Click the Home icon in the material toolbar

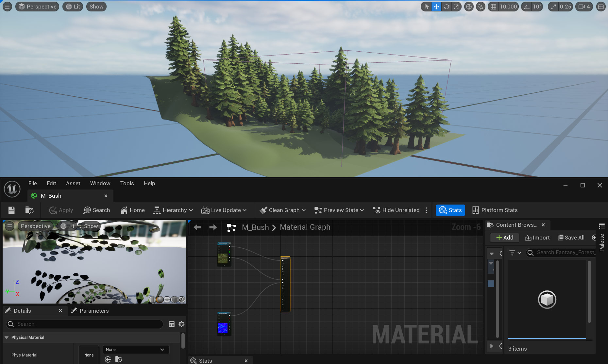[132, 210]
